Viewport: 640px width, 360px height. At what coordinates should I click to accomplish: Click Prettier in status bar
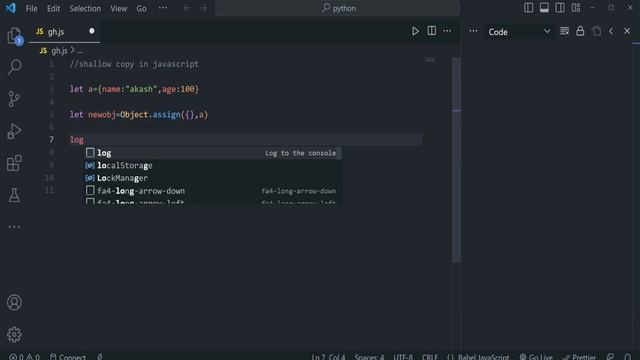point(579,356)
